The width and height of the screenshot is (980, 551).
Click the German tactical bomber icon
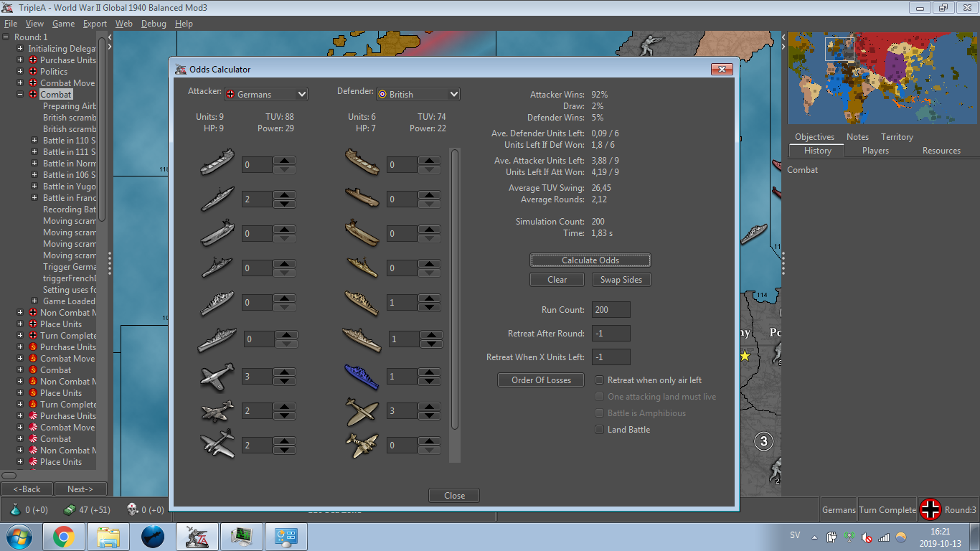(x=217, y=410)
